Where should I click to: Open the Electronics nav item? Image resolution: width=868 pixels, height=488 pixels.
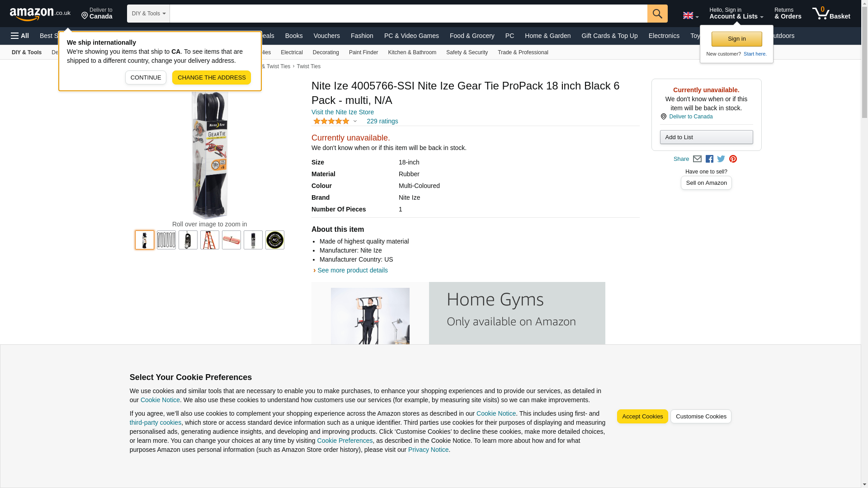point(664,36)
